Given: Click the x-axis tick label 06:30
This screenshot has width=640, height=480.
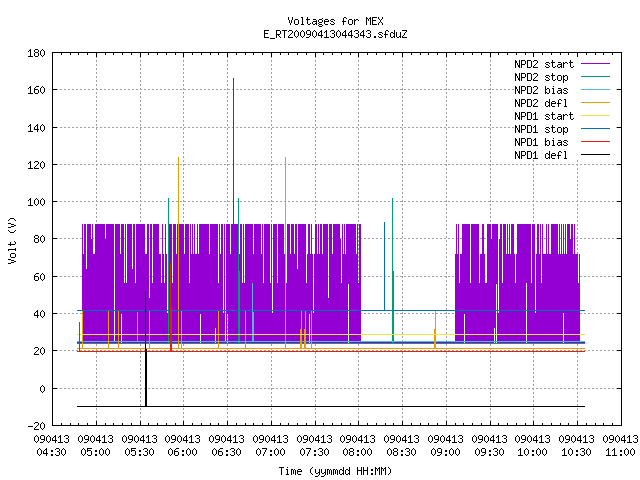Looking at the screenshot, I should (x=227, y=452).
